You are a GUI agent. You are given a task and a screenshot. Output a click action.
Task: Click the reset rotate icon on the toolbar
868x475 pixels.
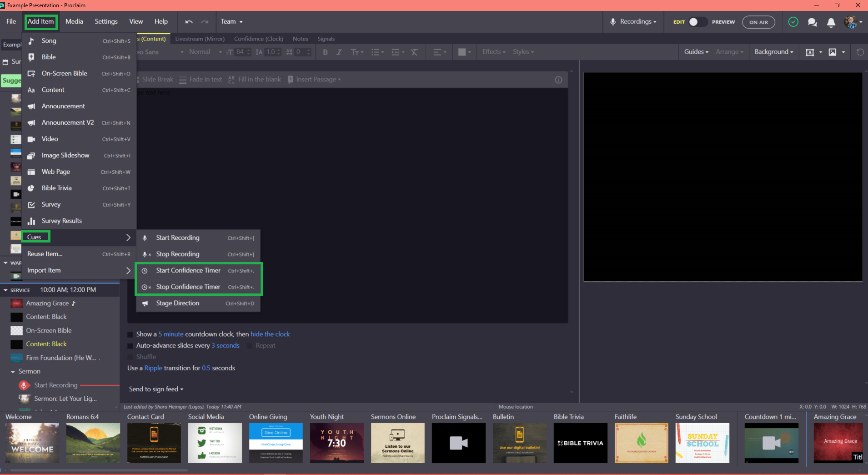pyautogui.click(x=860, y=52)
